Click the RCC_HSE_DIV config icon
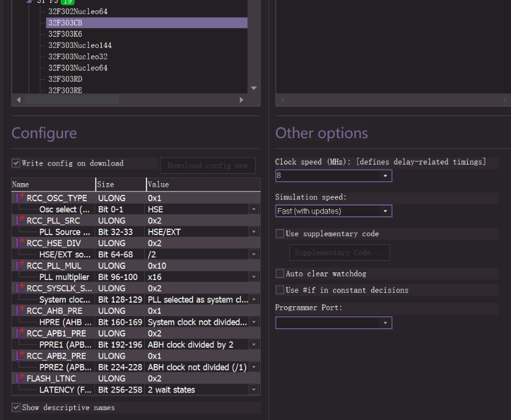 [20, 243]
